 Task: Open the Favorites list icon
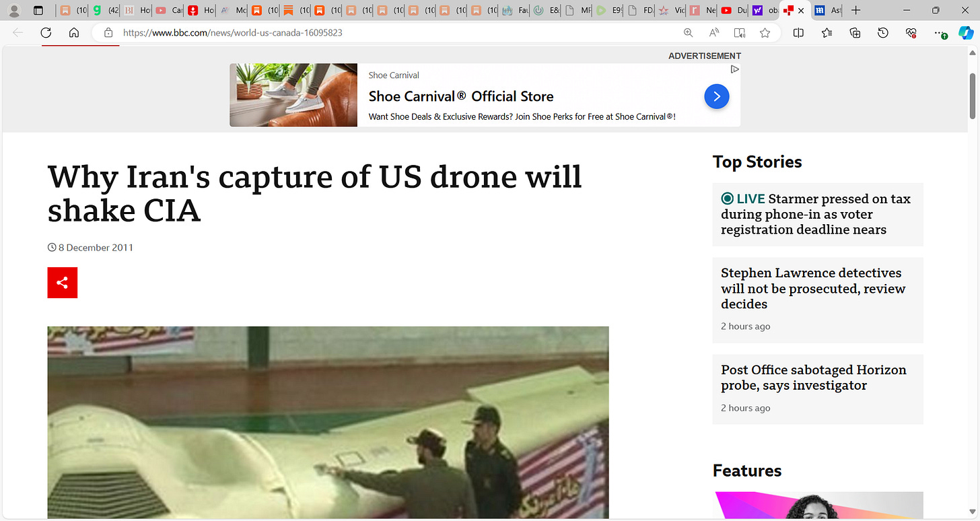(827, 32)
